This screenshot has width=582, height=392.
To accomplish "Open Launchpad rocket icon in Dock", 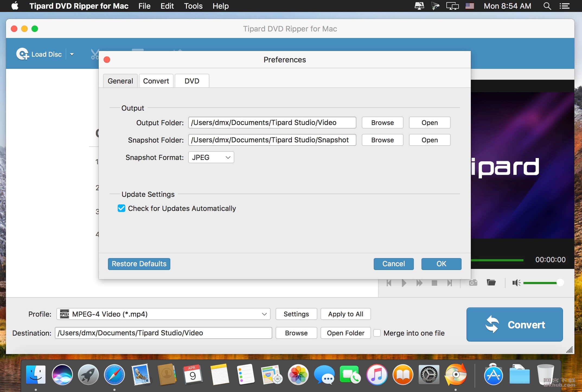I will [x=88, y=375].
